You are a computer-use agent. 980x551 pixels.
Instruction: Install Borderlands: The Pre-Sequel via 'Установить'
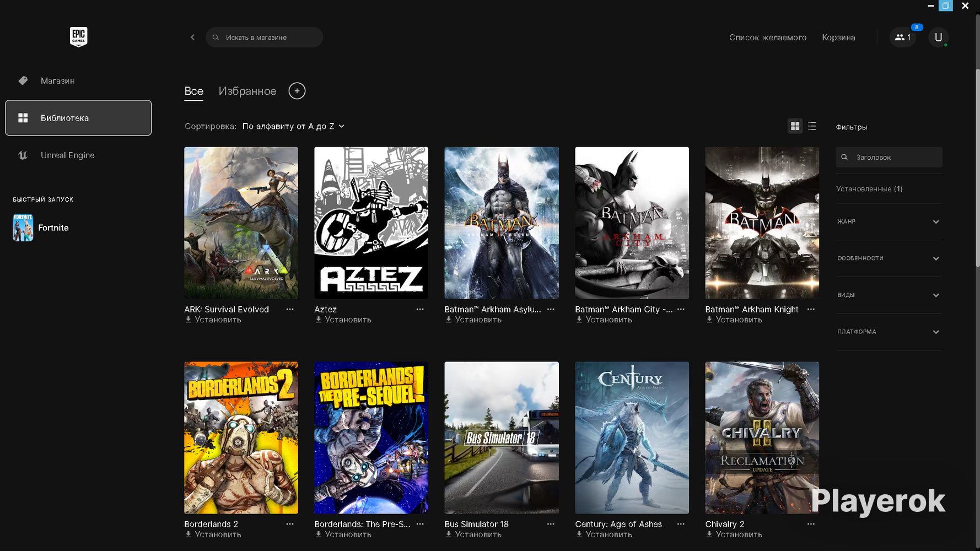click(x=343, y=534)
